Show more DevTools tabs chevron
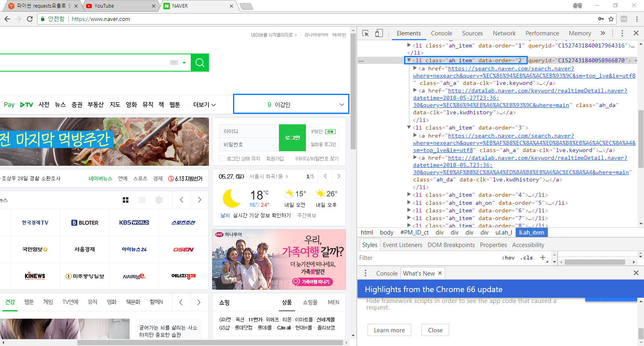This screenshot has height=346, width=644. click(603, 33)
